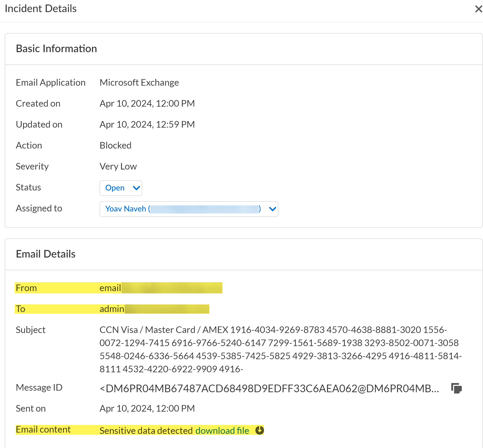Click the highlighted From email address

pyautogui.click(x=160, y=288)
